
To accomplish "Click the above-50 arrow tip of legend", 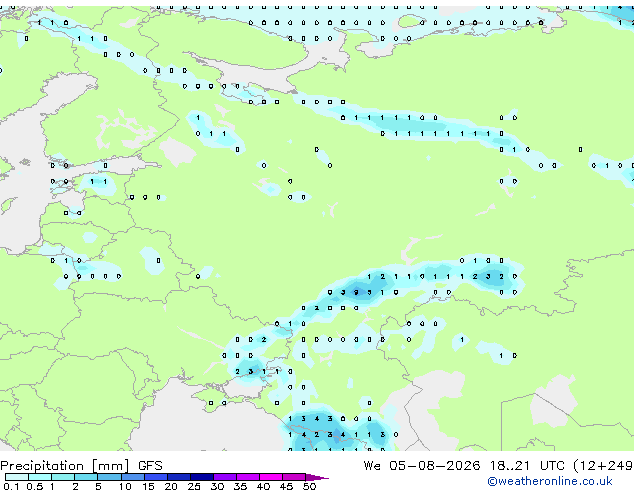I will click(x=317, y=478).
